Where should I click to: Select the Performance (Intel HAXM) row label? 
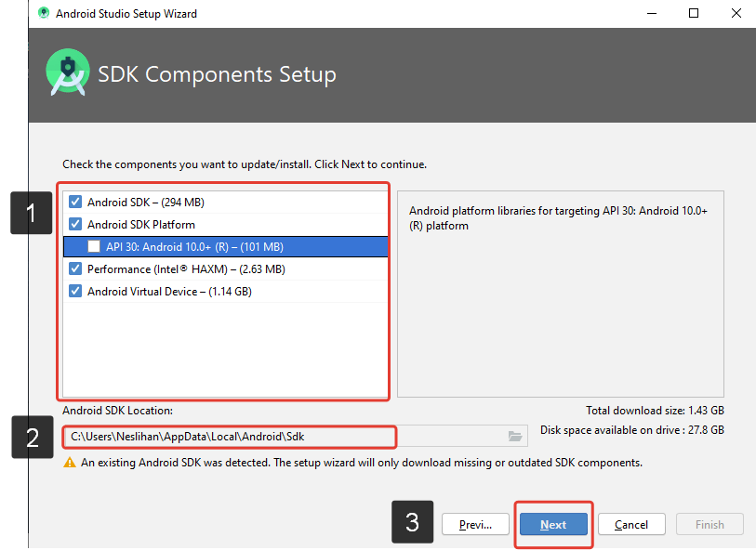point(186,269)
